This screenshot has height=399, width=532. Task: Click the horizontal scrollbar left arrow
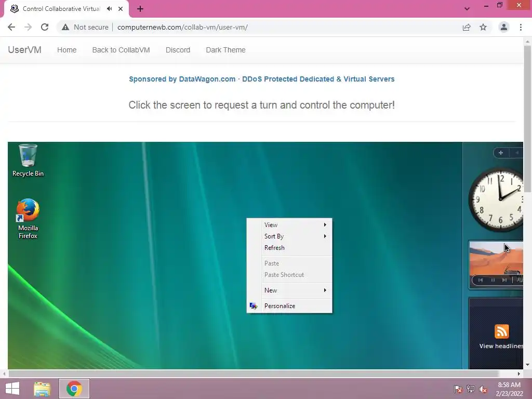(4, 374)
